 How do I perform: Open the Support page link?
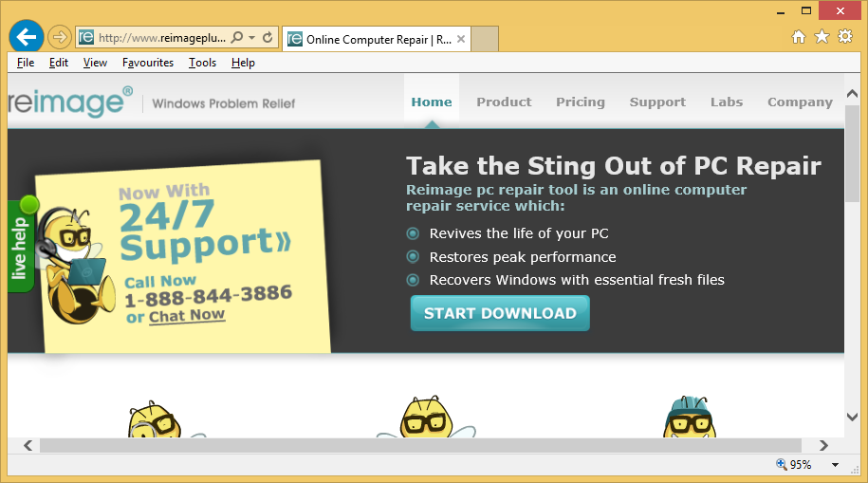657,102
